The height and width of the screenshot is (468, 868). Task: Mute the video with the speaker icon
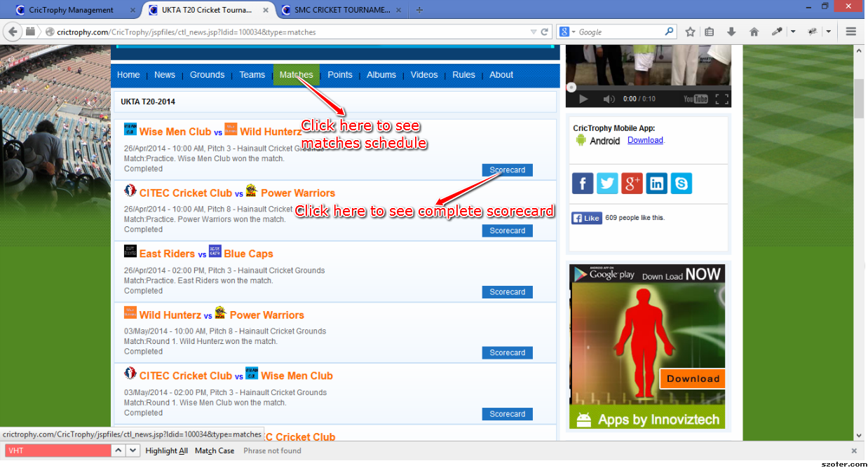(x=609, y=99)
